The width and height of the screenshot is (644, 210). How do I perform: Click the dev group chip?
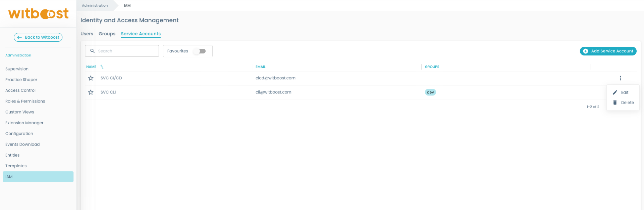point(430,92)
